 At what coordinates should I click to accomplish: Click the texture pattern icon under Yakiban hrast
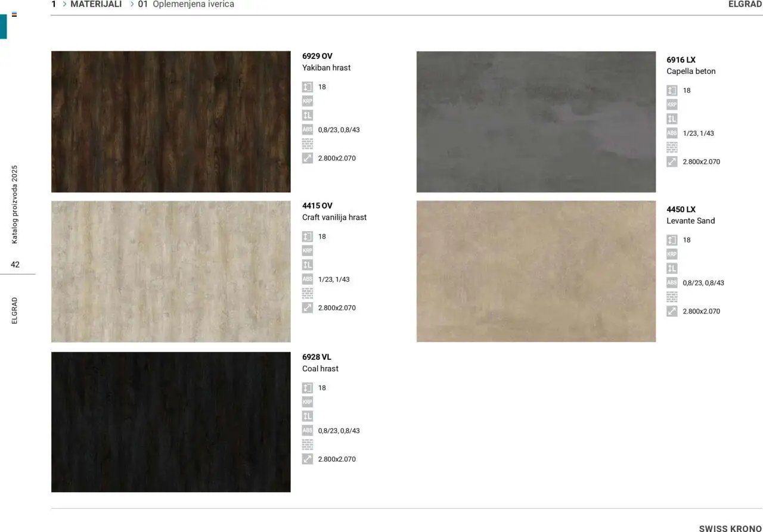[307, 144]
